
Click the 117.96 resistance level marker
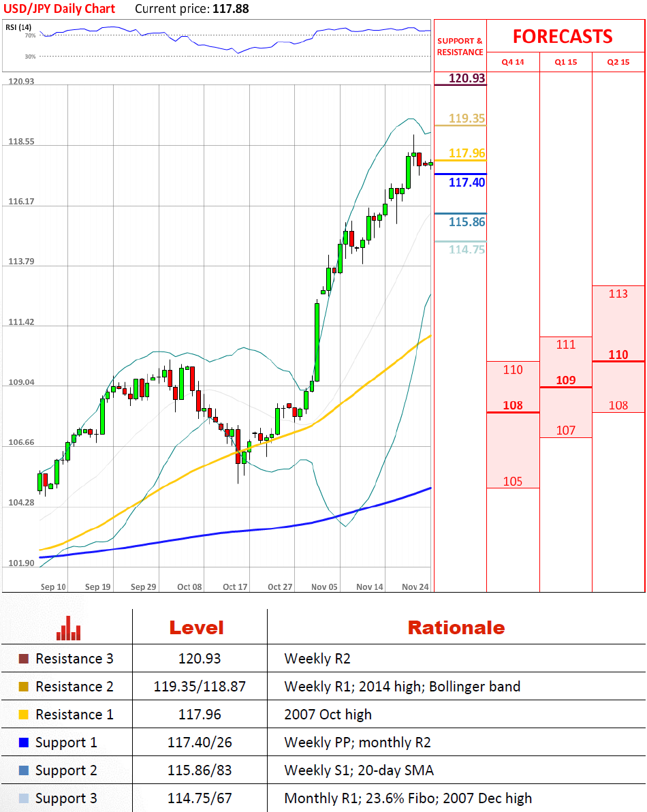467,153
